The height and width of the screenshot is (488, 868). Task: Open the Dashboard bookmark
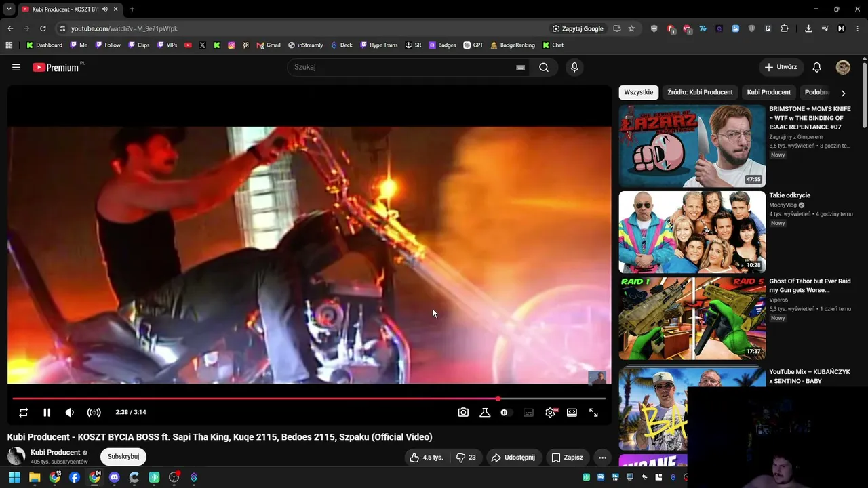[x=44, y=45]
